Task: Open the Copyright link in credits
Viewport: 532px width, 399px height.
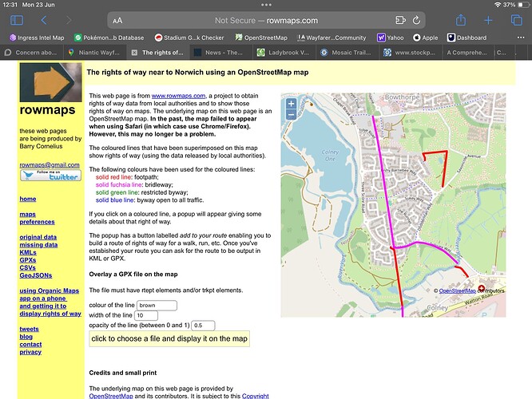Action: [x=255, y=396]
